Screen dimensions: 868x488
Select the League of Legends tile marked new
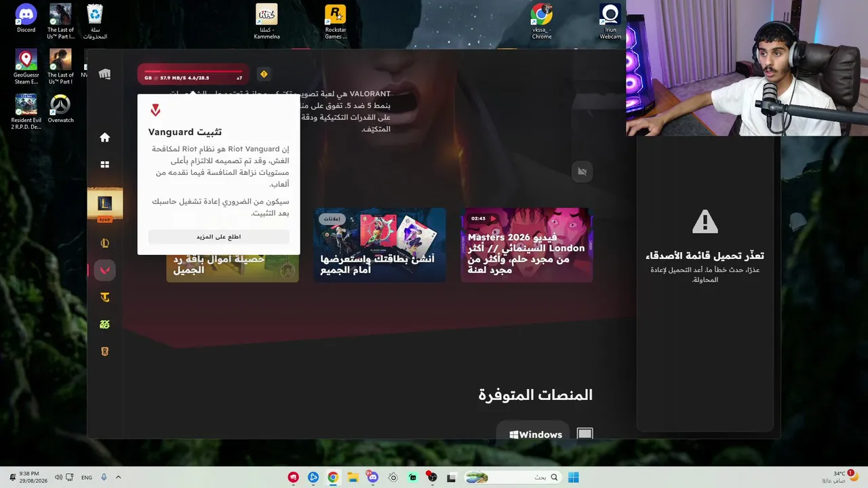105,204
